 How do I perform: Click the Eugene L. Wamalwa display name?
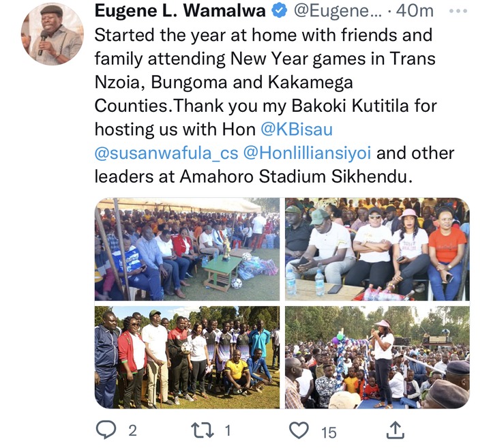click(x=180, y=12)
